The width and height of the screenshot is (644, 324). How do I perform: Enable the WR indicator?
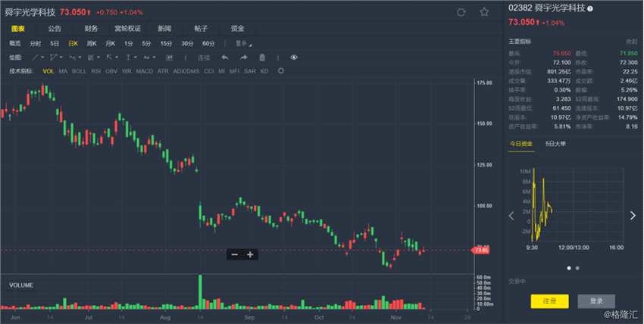[x=127, y=71]
